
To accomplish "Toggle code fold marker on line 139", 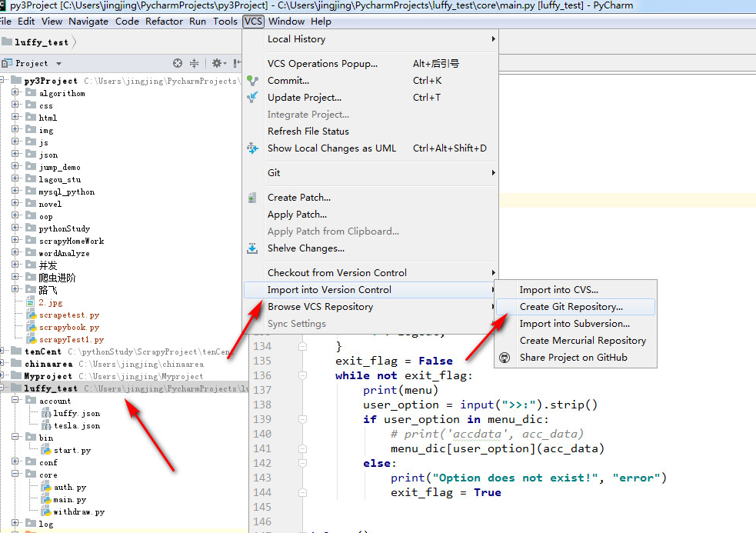I will coord(302,419).
